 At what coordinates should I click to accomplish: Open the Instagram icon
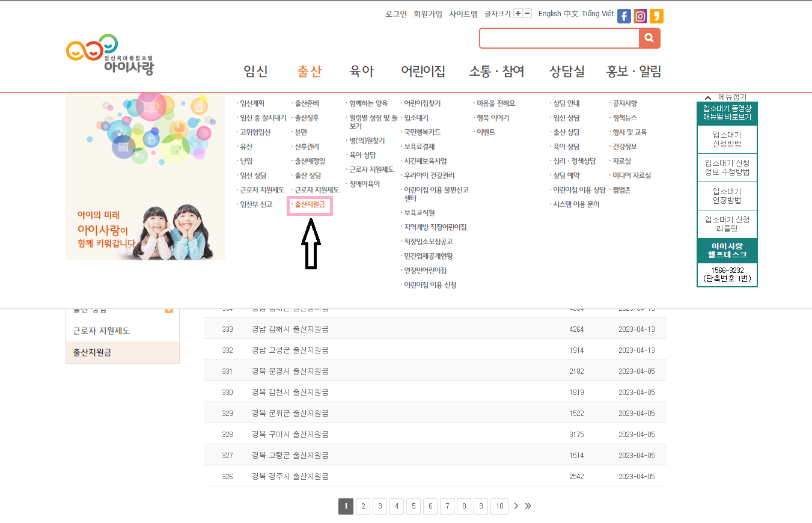[640, 16]
